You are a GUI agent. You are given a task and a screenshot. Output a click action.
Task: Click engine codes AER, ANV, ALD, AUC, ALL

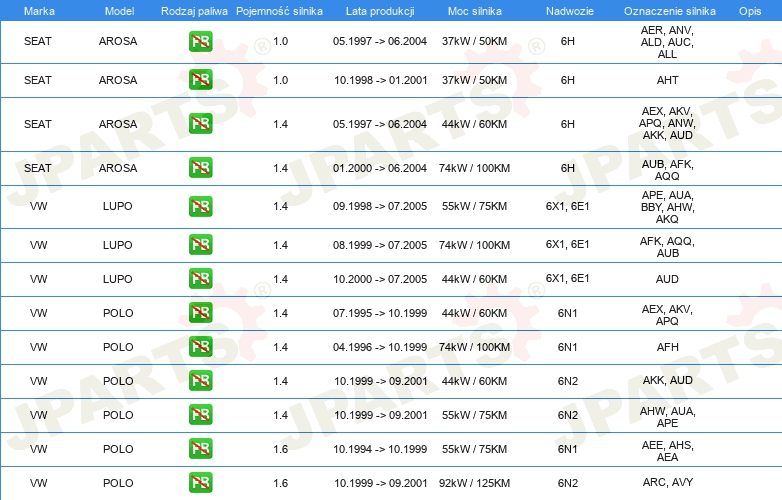(667, 42)
